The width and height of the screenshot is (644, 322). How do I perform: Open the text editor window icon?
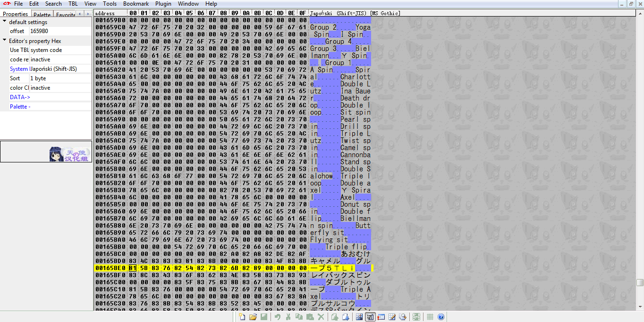tap(381, 317)
